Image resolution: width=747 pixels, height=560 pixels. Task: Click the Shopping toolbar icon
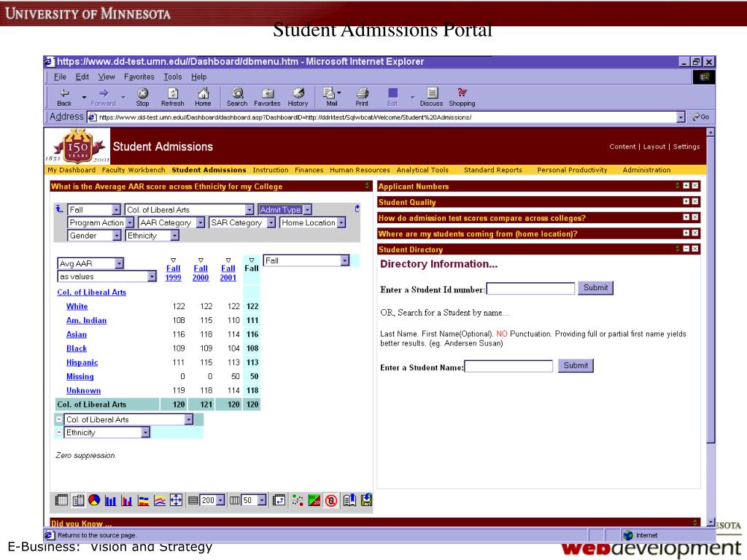(x=462, y=97)
